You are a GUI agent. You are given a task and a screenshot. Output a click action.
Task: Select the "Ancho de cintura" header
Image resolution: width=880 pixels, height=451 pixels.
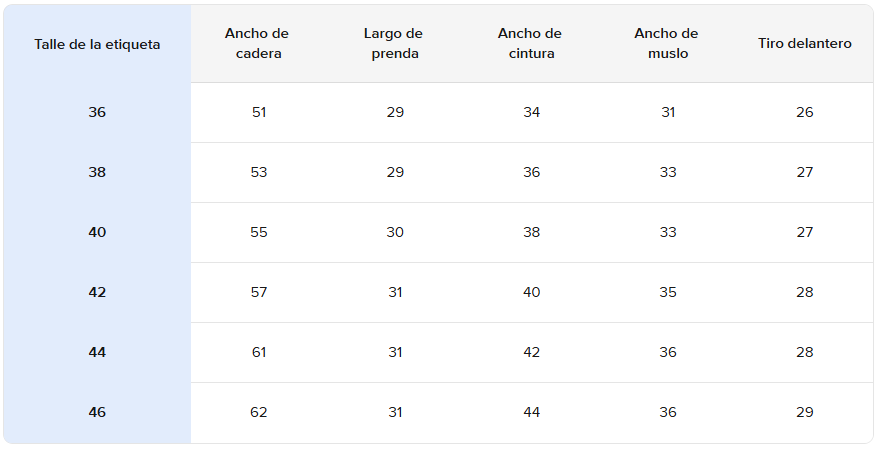pos(531,44)
